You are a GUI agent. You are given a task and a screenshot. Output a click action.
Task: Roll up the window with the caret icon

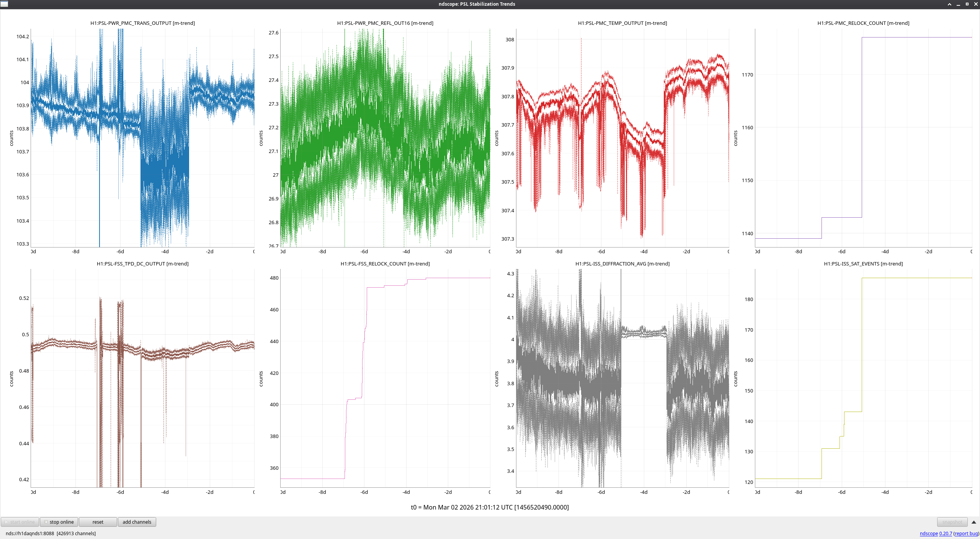[x=949, y=4]
